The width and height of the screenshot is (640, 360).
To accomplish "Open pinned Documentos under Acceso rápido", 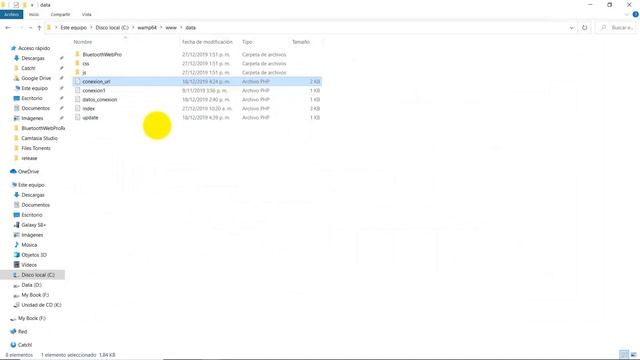I will click(36, 108).
